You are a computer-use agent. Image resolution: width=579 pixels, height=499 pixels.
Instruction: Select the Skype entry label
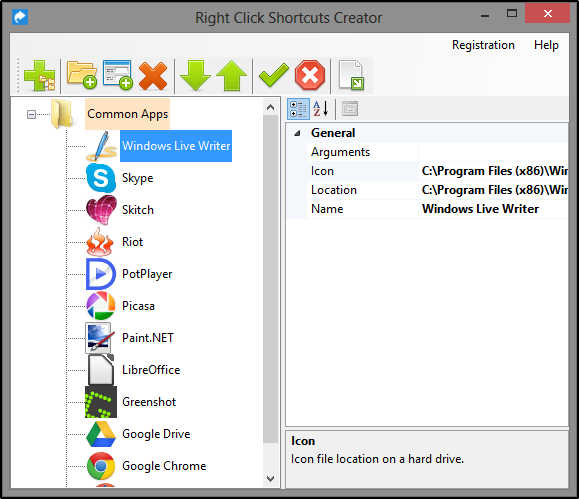(137, 178)
